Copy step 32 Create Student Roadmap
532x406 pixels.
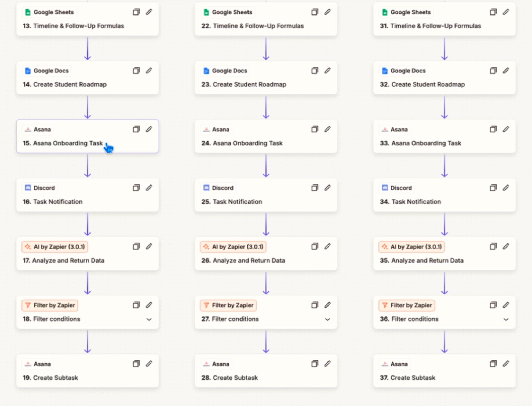493,71
